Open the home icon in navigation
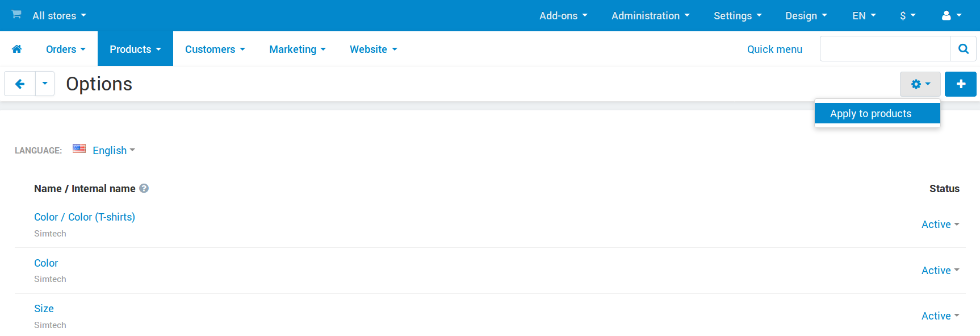The width and height of the screenshot is (980, 336). click(17, 49)
